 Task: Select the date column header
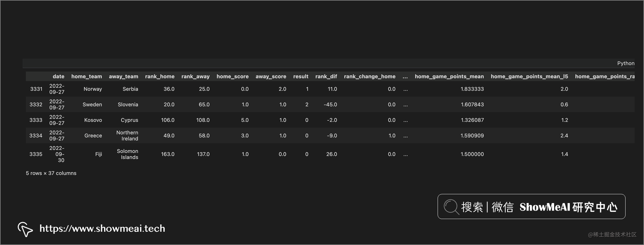[x=58, y=76]
